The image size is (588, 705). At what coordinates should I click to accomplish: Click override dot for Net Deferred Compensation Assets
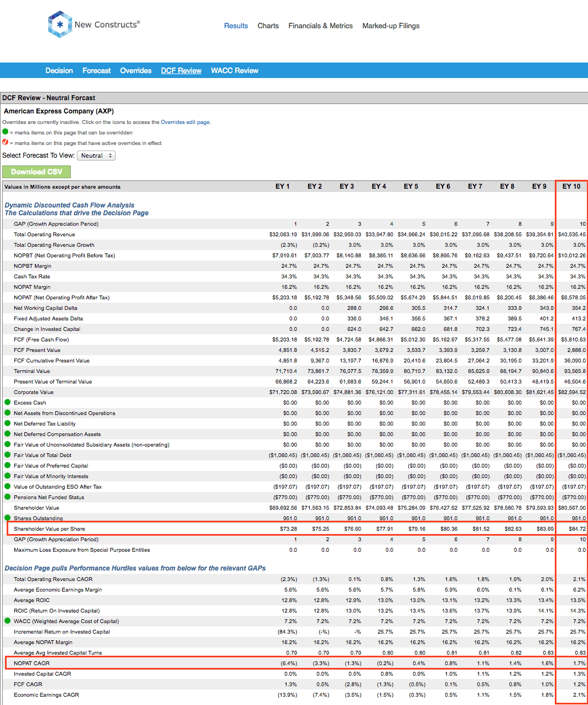pyautogui.click(x=8, y=434)
